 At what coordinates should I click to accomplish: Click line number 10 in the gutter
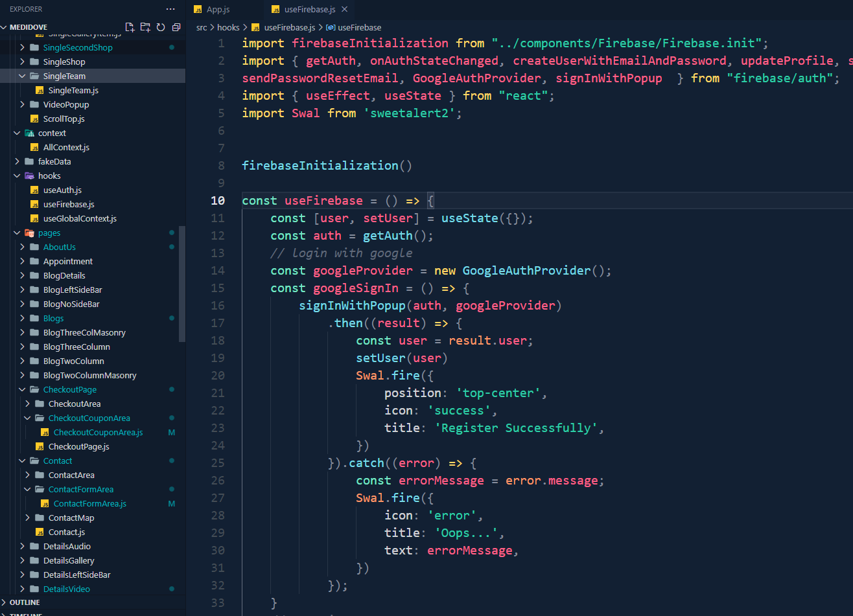218,201
